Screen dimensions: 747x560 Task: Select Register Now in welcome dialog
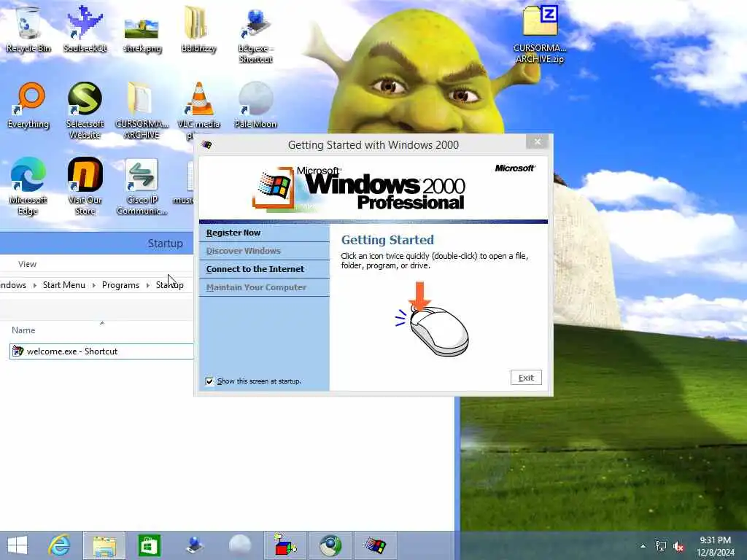pos(264,233)
